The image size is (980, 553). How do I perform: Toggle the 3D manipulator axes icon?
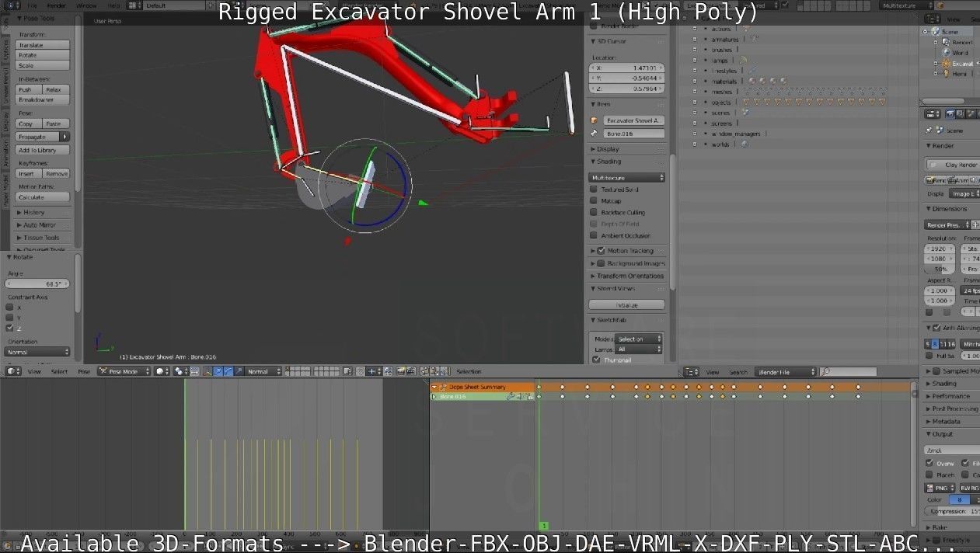(208, 371)
